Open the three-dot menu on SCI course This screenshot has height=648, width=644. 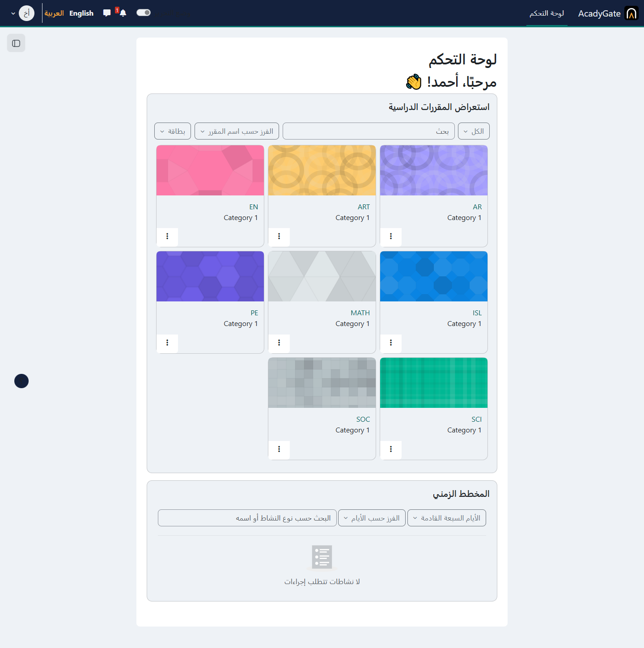(x=391, y=449)
